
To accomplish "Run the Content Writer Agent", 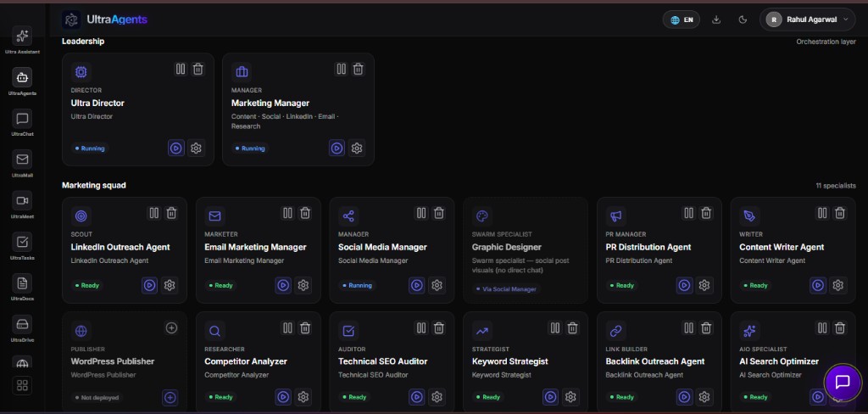I will tap(818, 285).
